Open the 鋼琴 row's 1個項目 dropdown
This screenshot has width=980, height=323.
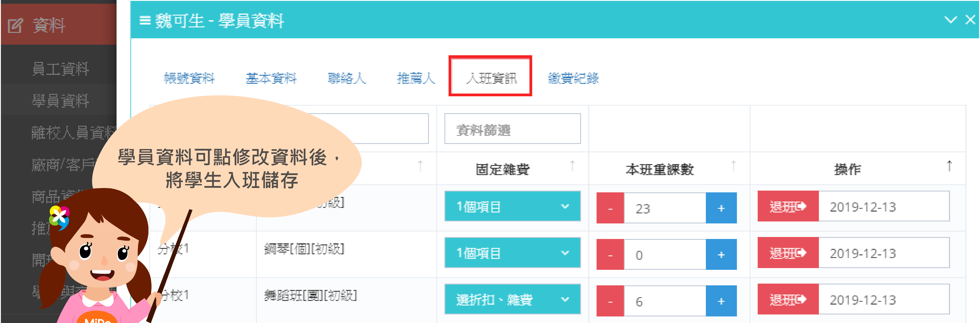(x=512, y=253)
